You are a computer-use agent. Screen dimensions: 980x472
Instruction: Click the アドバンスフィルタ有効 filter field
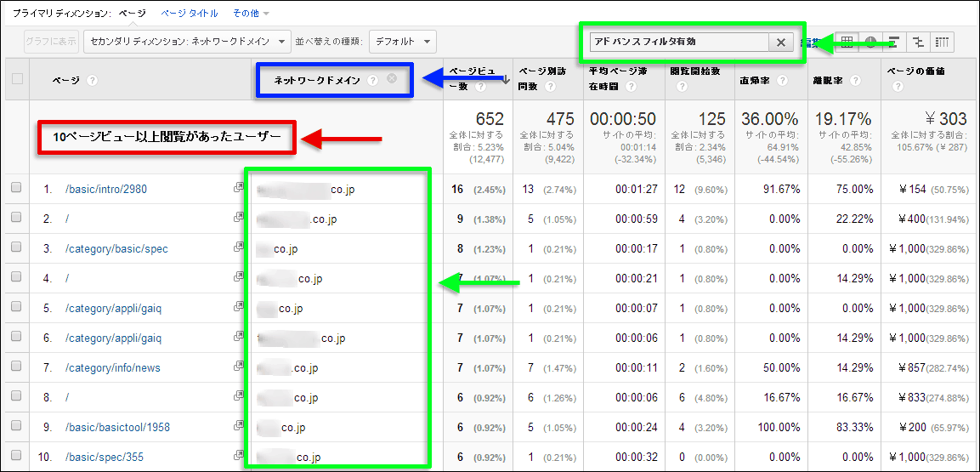[x=678, y=42]
